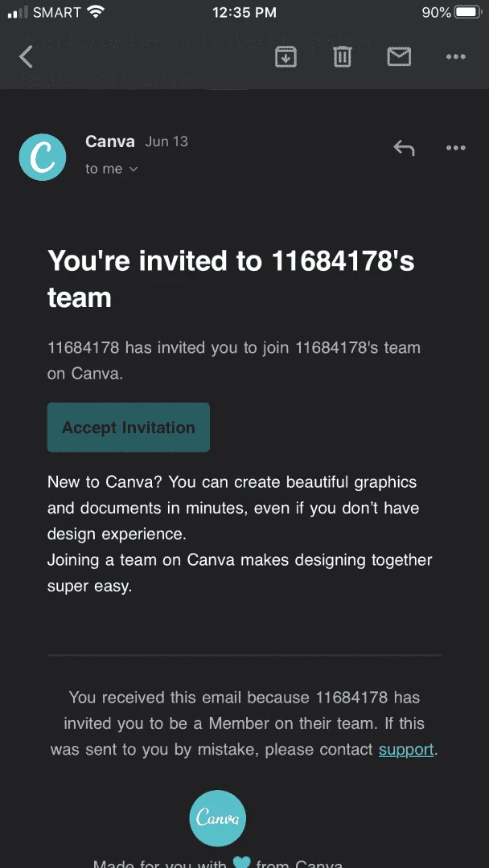Open the top toolbar three-dot overflow menu

point(455,56)
